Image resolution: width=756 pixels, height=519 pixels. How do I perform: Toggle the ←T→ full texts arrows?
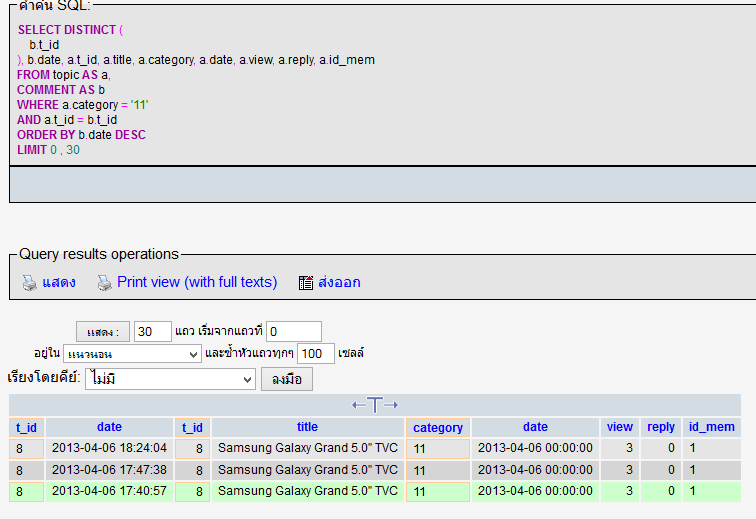pos(375,405)
